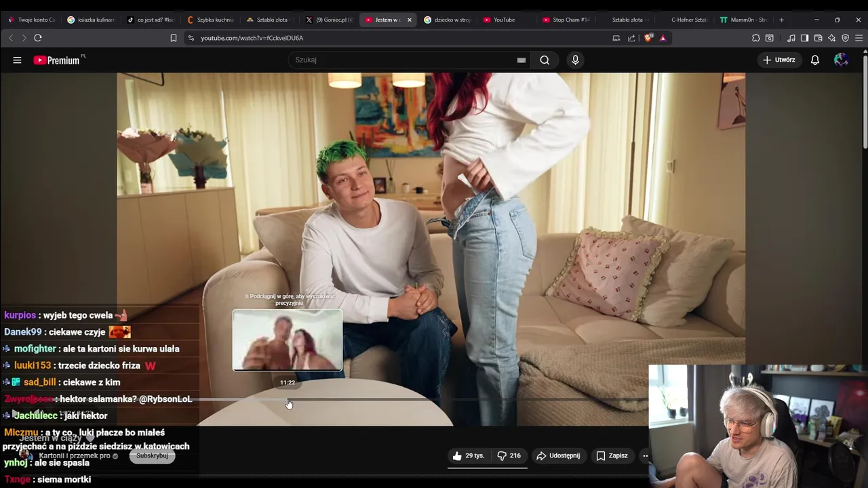The height and width of the screenshot is (488, 868).
Task: Click the Udostępnij share button
Action: (x=559, y=455)
